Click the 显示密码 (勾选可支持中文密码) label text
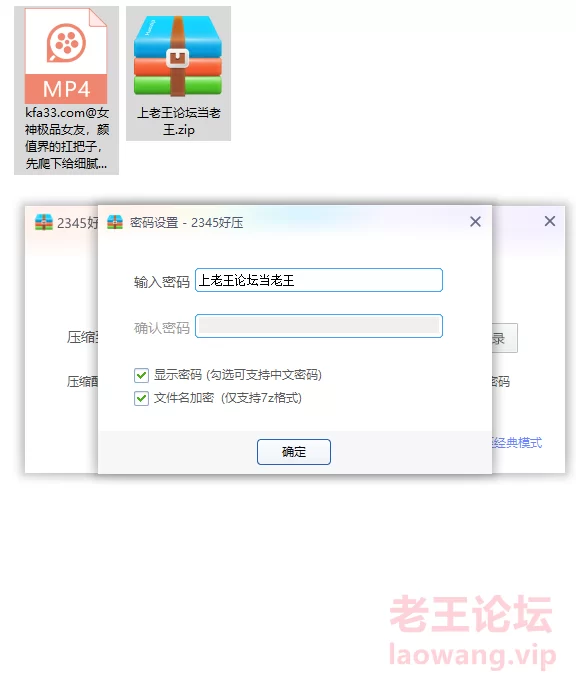This screenshot has height=680, width=576. pyautogui.click(x=238, y=375)
